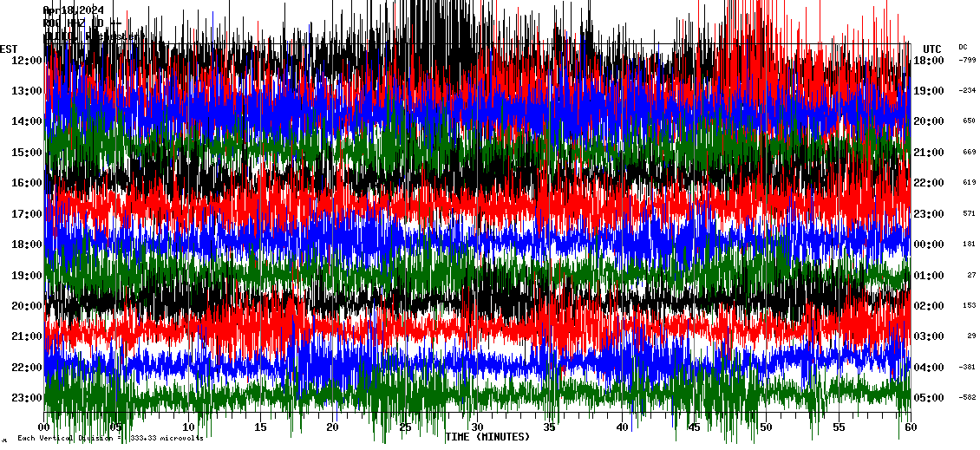Viewport: 980px width, 450px height.
Task: Click the Each Vertical Division scale note
Action: [x=110, y=438]
